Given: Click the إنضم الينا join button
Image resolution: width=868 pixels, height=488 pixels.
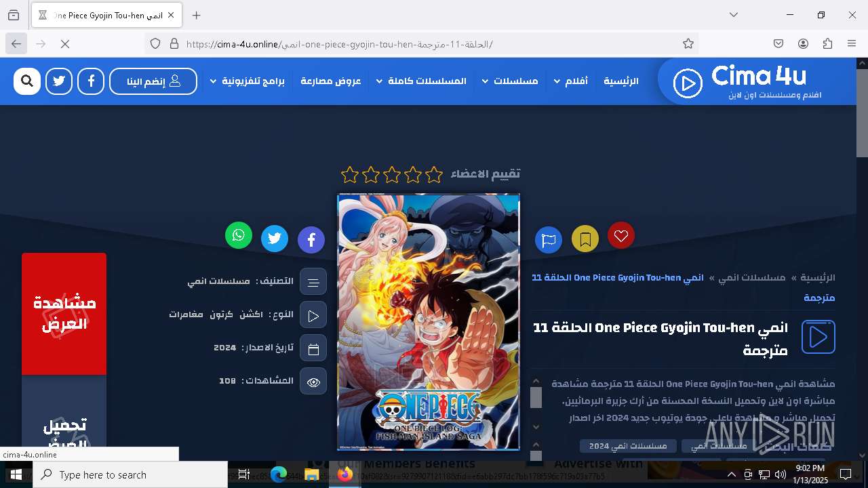Looking at the screenshot, I should 153,81.
